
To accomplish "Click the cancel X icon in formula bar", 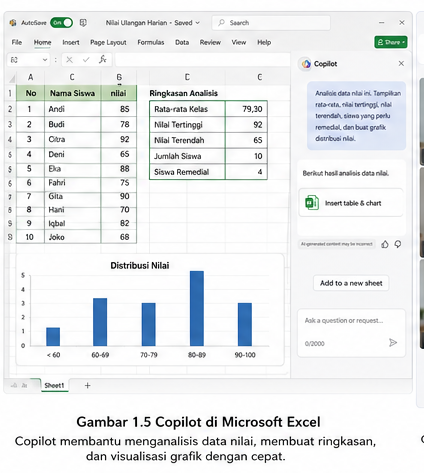I will tap(69, 60).
